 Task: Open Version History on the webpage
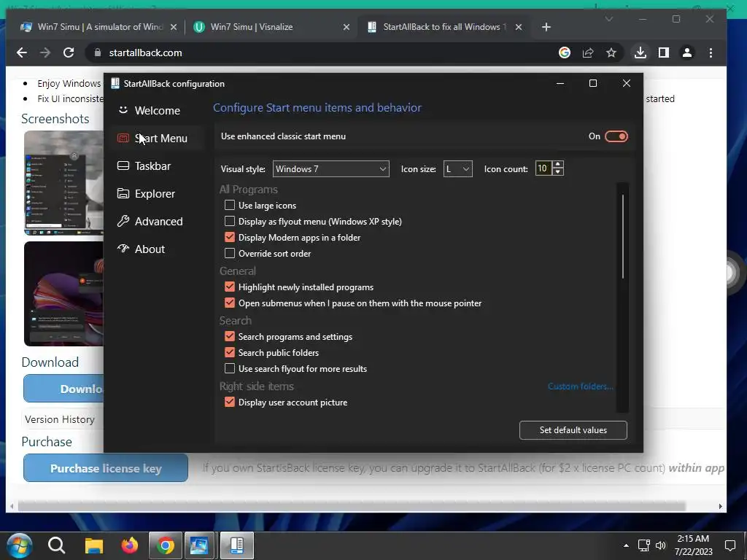[60, 419]
